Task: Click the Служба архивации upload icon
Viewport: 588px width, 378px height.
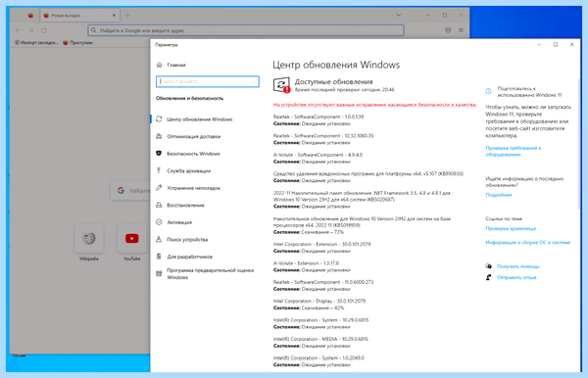Action: (159, 170)
